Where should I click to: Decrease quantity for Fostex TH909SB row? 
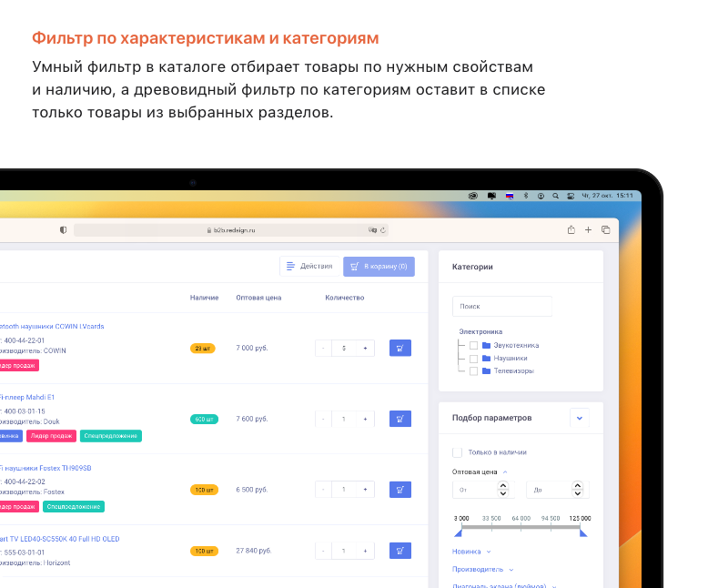point(323,490)
